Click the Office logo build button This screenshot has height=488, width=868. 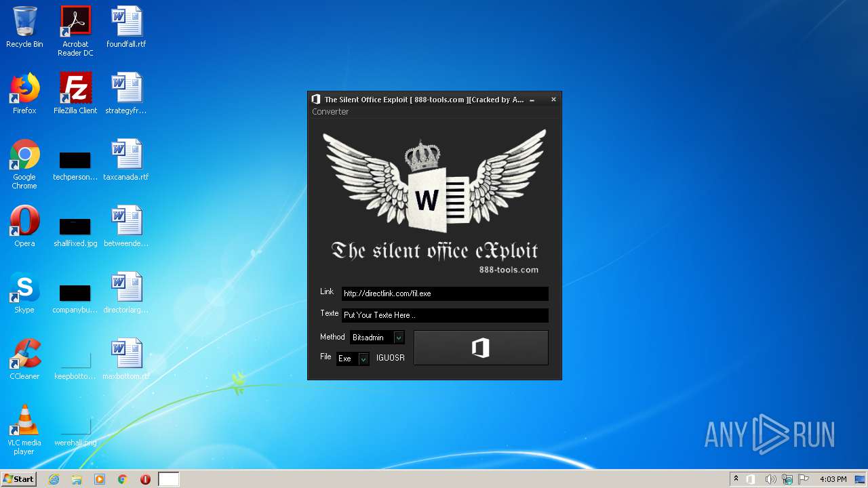point(481,348)
